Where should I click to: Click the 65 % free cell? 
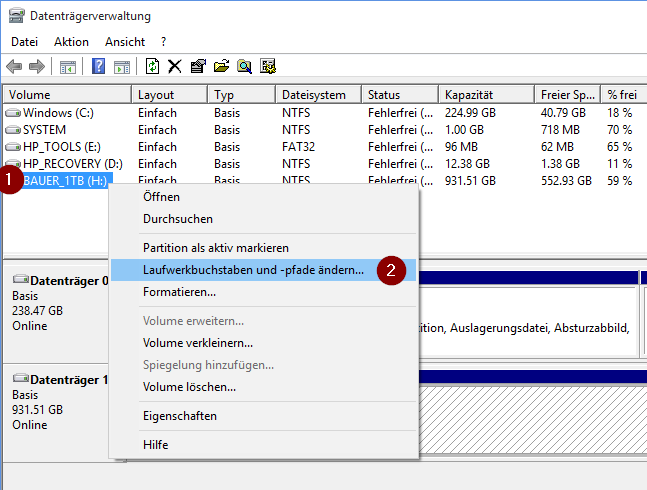coord(619,147)
